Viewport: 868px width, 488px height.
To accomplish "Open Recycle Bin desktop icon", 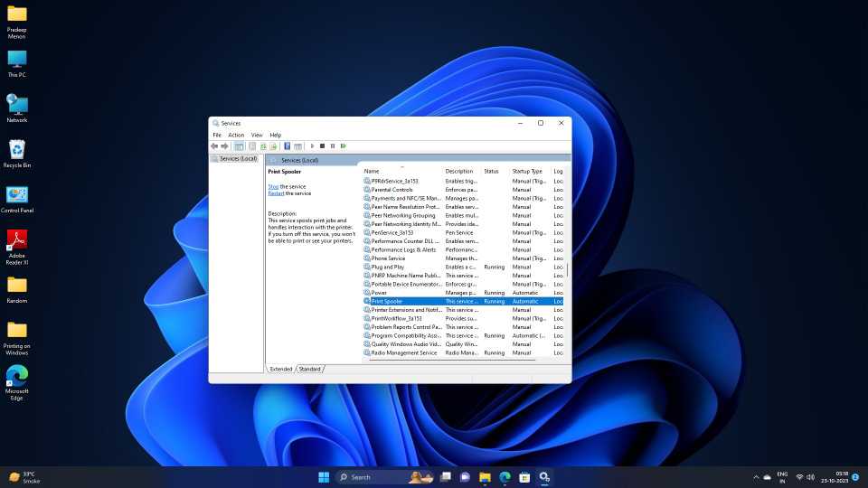I will click(x=17, y=154).
